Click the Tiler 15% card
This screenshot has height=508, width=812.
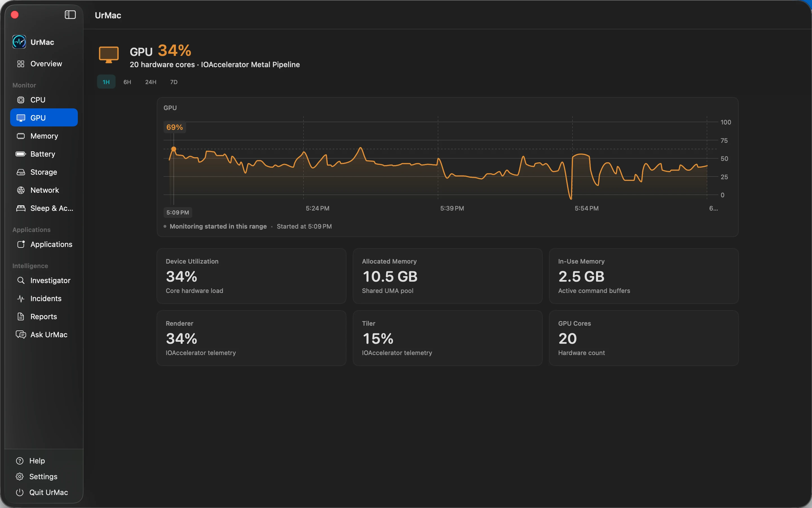point(447,338)
